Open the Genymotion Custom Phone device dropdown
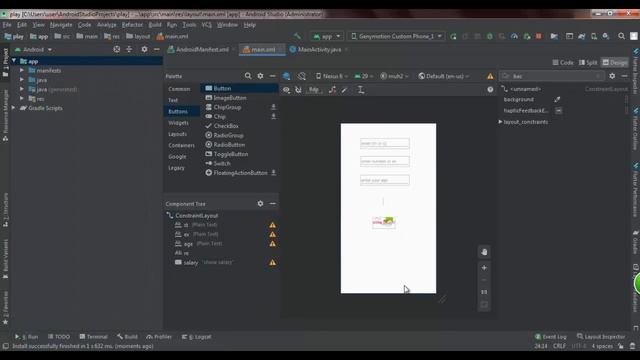 [x=396, y=36]
